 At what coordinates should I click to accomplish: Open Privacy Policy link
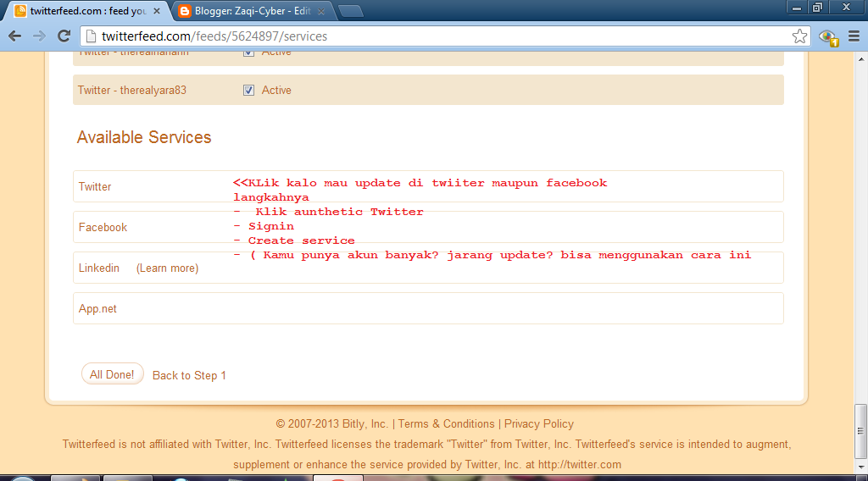click(x=538, y=424)
